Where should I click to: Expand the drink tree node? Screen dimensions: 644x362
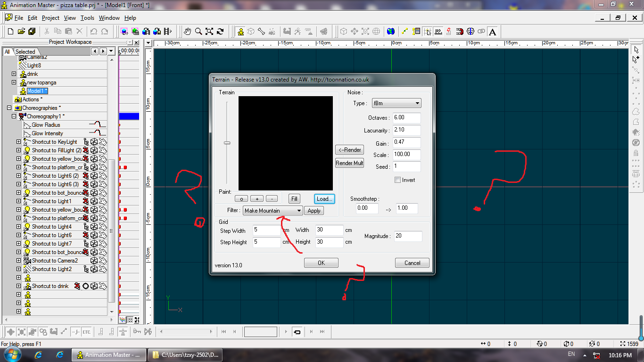(x=14, y=74)
